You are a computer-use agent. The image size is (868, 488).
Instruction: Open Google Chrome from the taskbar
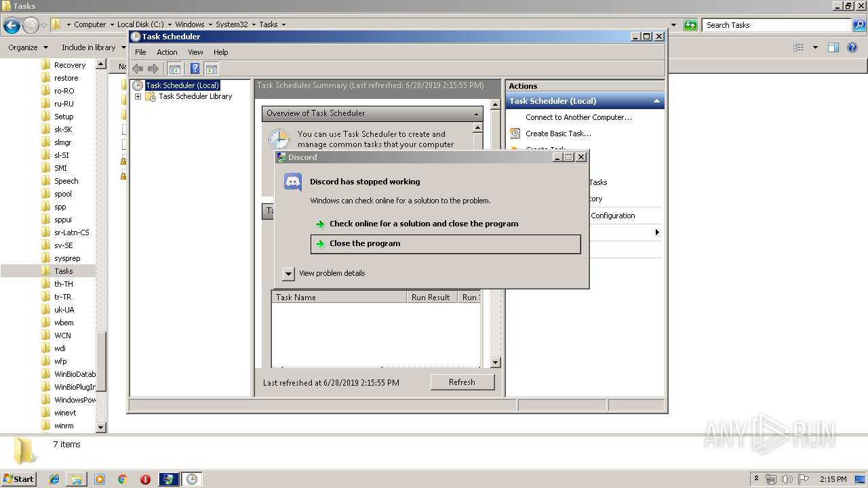point(123,479)
